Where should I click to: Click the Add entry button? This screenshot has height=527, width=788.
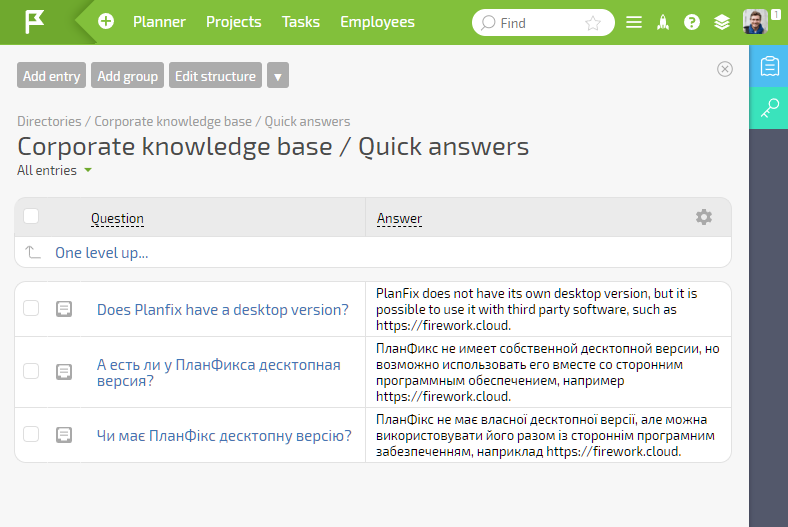point(51,75)
